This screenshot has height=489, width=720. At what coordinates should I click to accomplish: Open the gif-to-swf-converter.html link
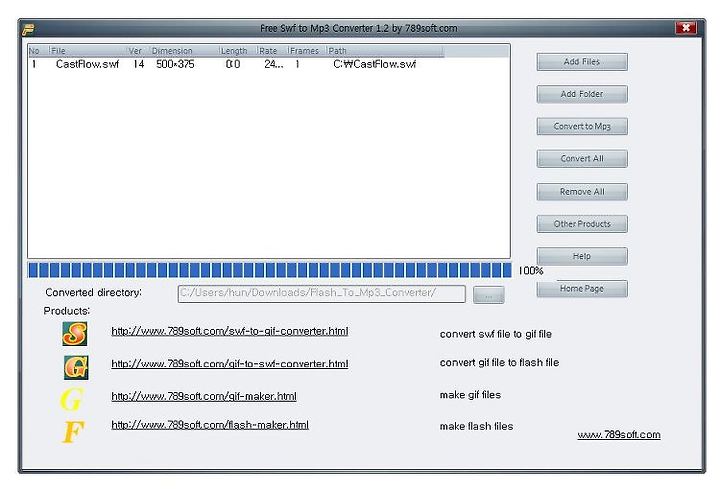230,364
